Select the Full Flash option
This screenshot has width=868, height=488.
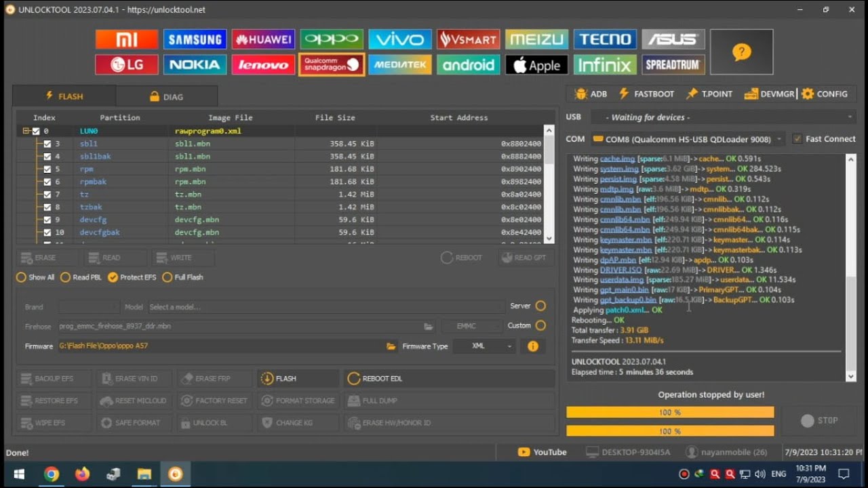182,277
